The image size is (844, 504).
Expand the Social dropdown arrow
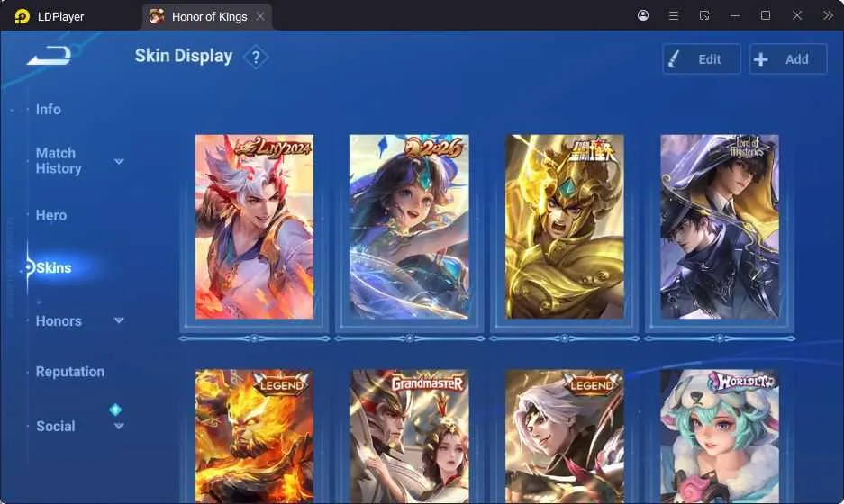click(x=119, y=426)
